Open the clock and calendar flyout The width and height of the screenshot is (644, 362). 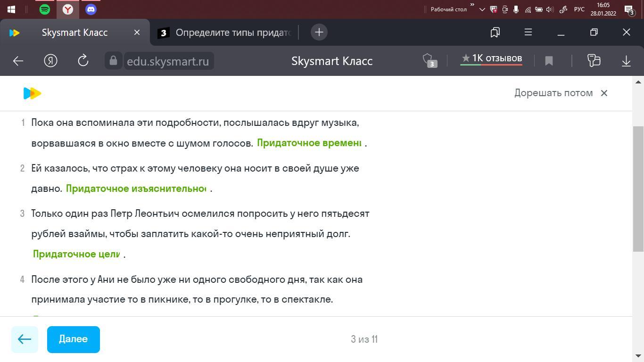pyautogui.click(x=603, y=9)
